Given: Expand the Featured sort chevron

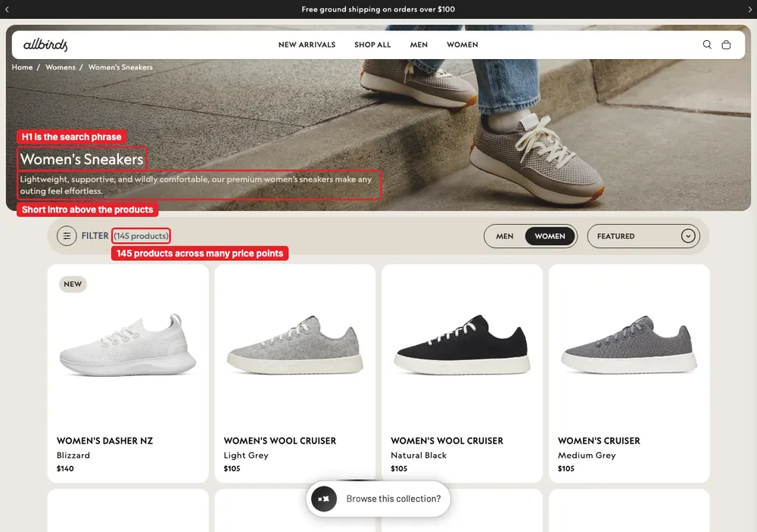Looking at the screenshot, I should pos(688,236).
